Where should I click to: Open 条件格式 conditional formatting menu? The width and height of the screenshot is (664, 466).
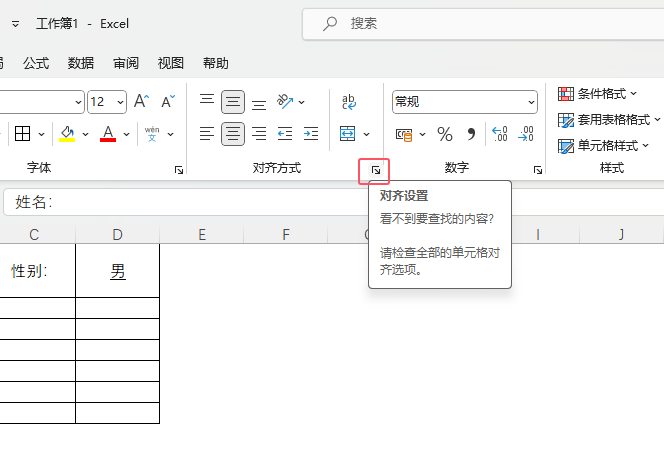click(597, 94)
